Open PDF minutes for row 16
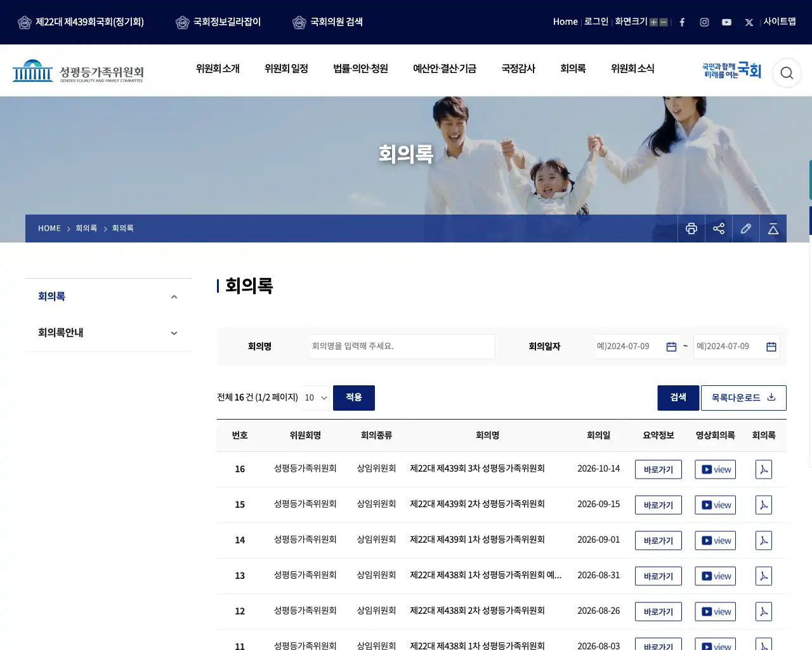812x650 pixels. coord(764,470)
